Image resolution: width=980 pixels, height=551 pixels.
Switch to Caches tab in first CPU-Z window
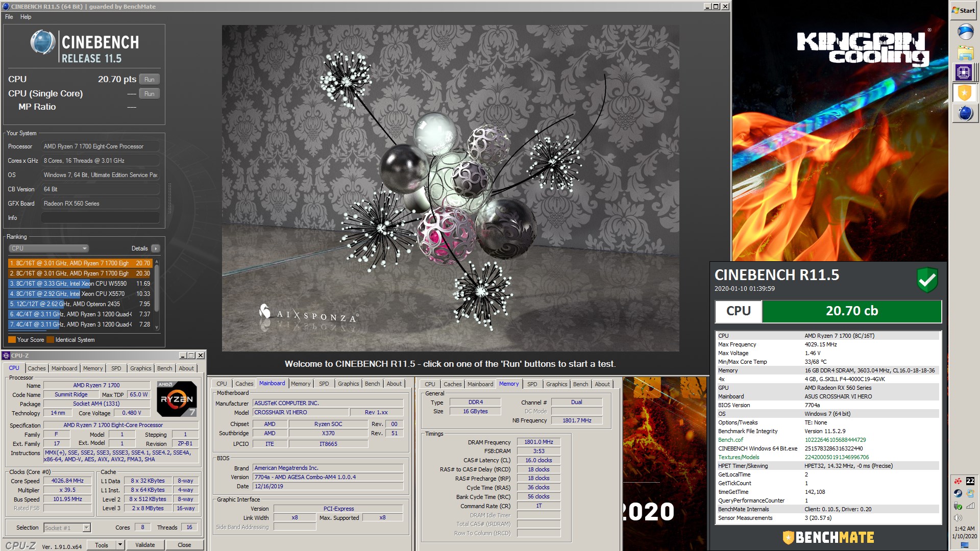pyautogui.click(x=37, y=368)
